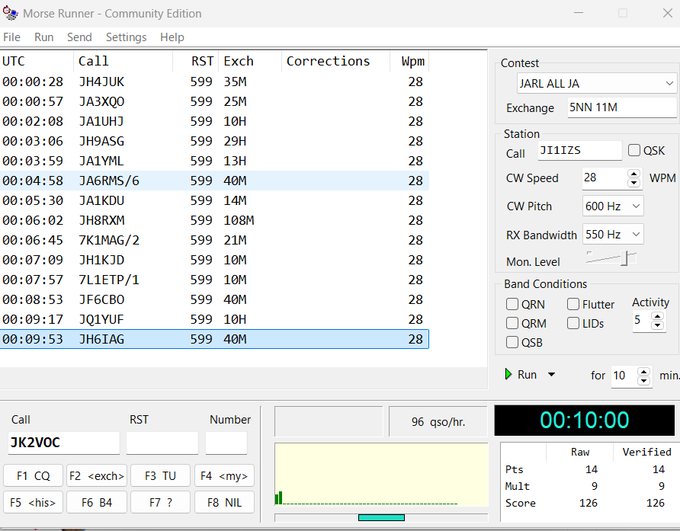Select log row for 7K1MAG/2
Viewport: 680px width, 531px height.
click(214, 240)
